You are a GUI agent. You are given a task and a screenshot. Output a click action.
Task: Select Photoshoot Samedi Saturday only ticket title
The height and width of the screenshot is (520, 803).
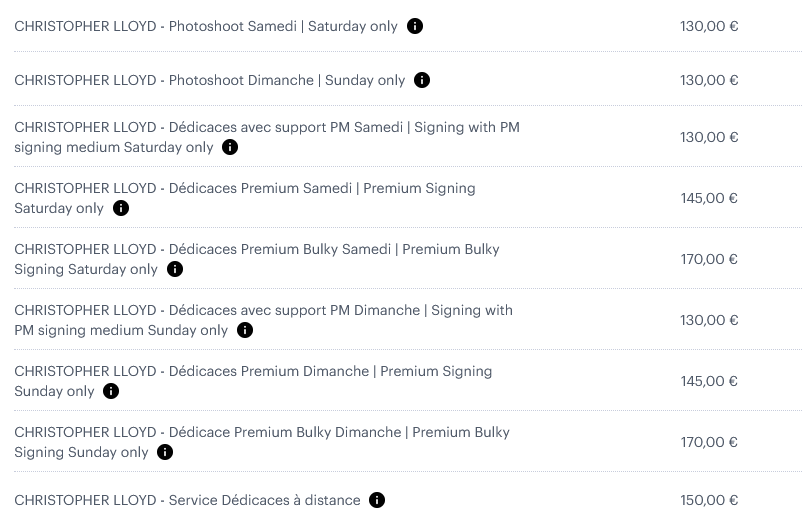point(206,26)
